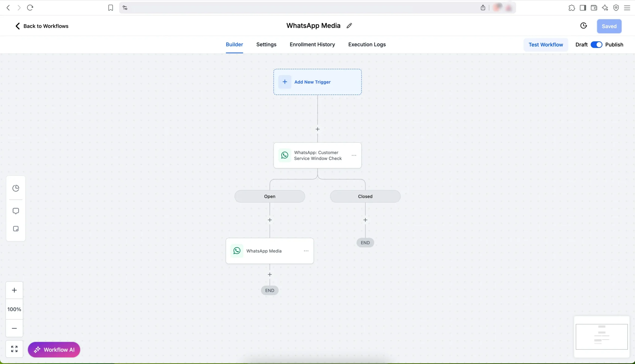Screen dimensions: 635x364
Task: Open version history clock icon
Action: (x=583, y=26)
